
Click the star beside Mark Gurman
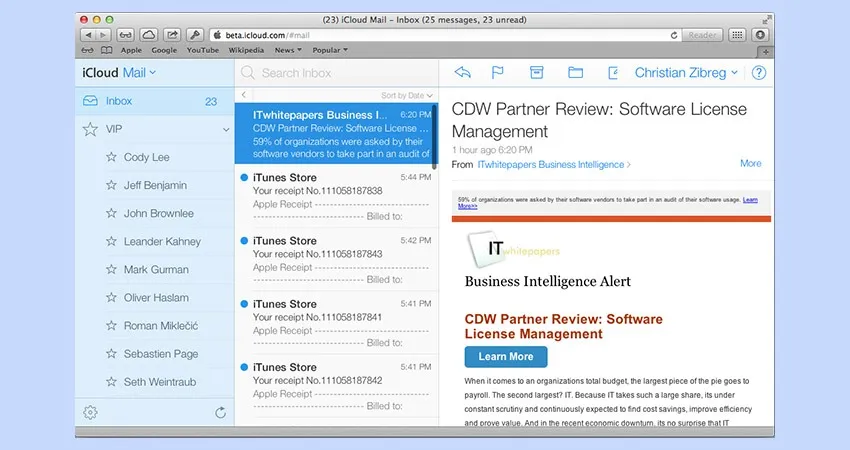[x=111, y=269]
